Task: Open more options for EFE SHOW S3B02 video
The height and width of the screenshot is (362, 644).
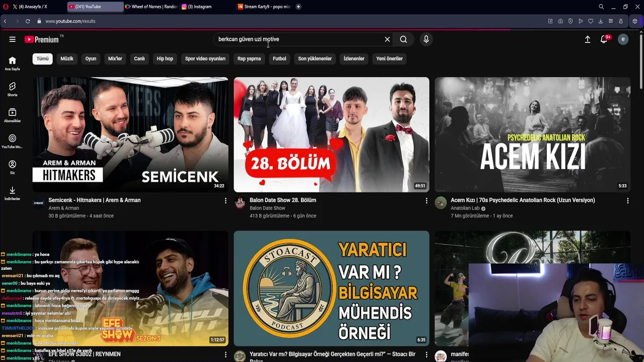Action: point(225,354)
